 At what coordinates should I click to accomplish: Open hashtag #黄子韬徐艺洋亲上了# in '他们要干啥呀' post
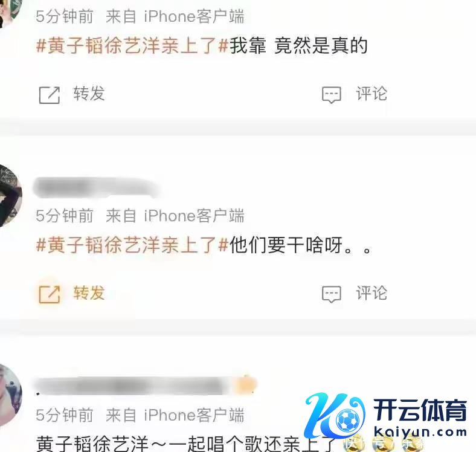[x=132, y=245]
